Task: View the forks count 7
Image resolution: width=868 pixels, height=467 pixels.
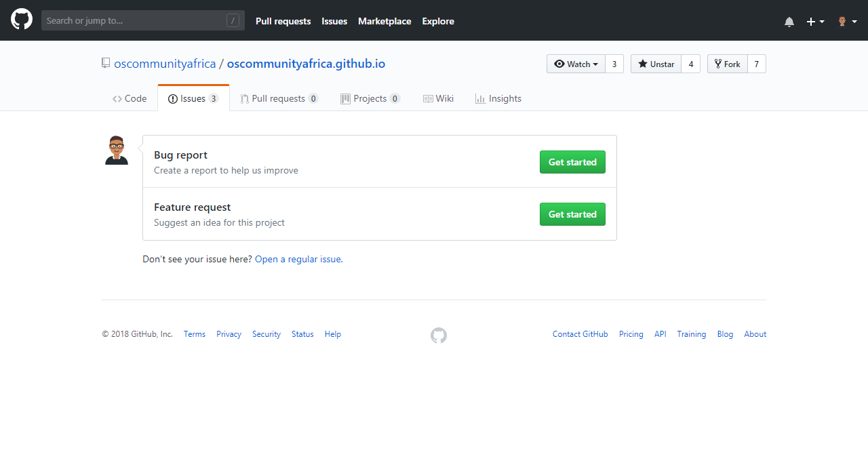Action: [757, 64]
